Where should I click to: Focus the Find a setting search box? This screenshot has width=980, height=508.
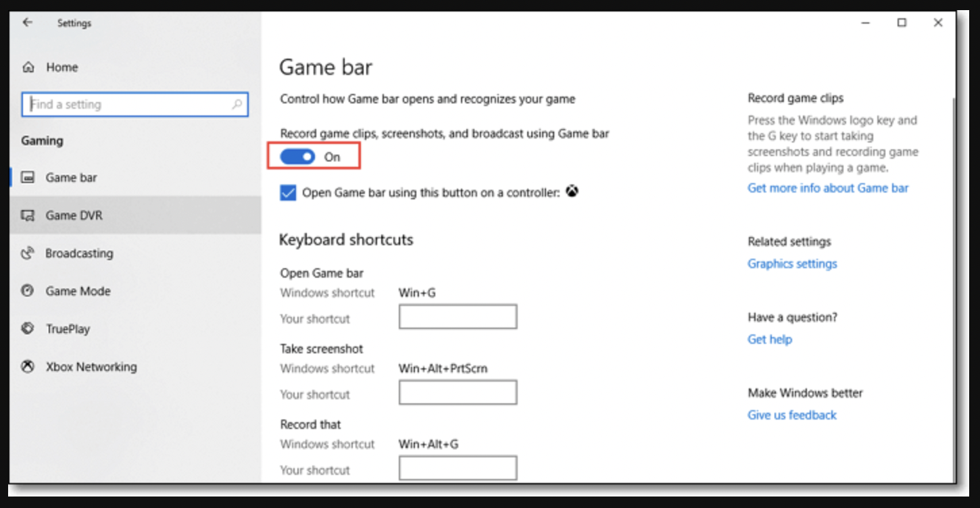coord(128,105)
